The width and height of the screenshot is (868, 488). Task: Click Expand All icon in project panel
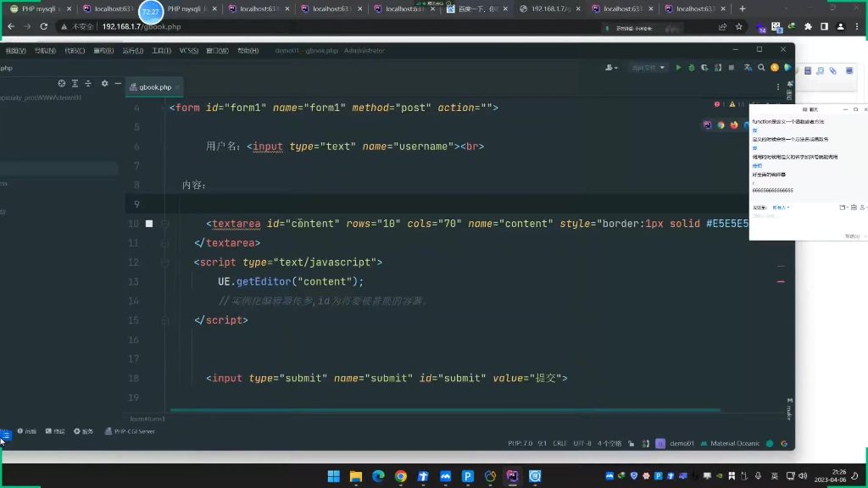click(75, 84)
